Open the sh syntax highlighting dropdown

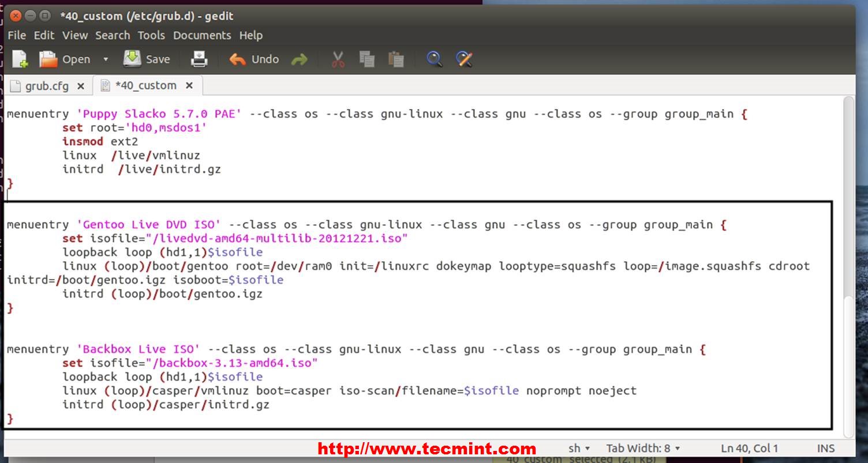(x=578, y=448)
